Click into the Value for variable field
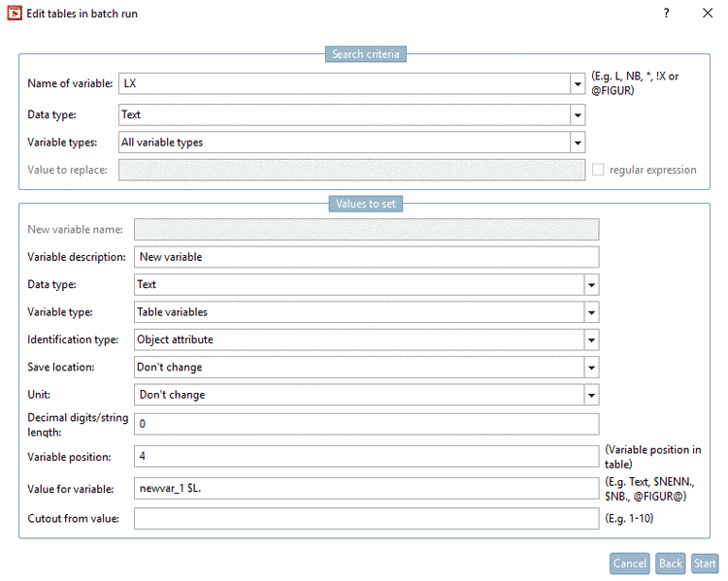The image size is (728, 581). point(366,488)
